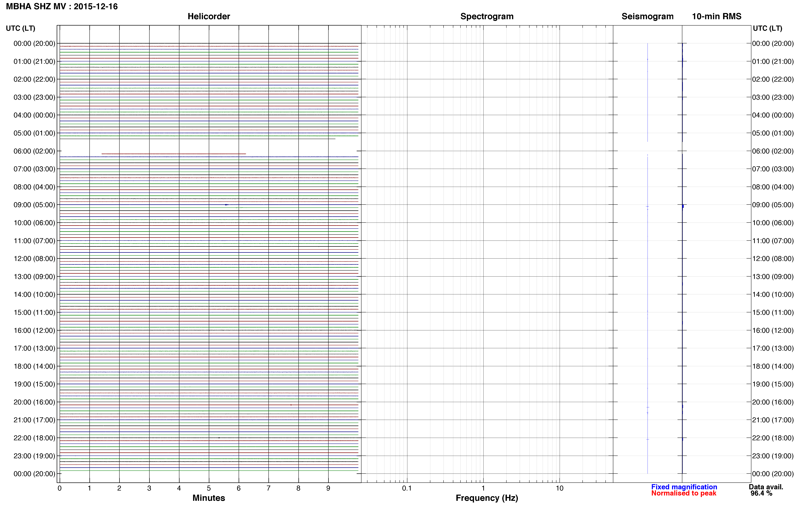The width and height of the screenshot is (812, 508).
Task: Click '01:00 (21:00)' on the left time axis
Action: [34, 62]
